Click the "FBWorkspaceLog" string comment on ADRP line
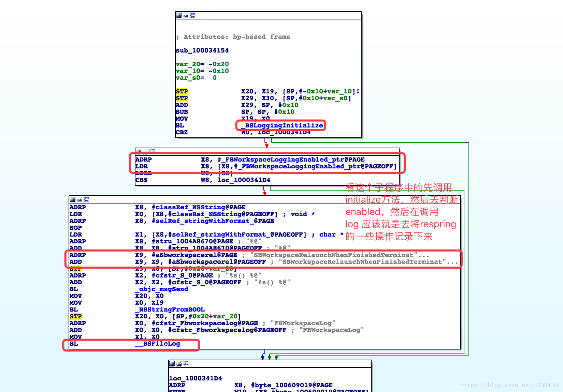 click(x=303, y=323)
